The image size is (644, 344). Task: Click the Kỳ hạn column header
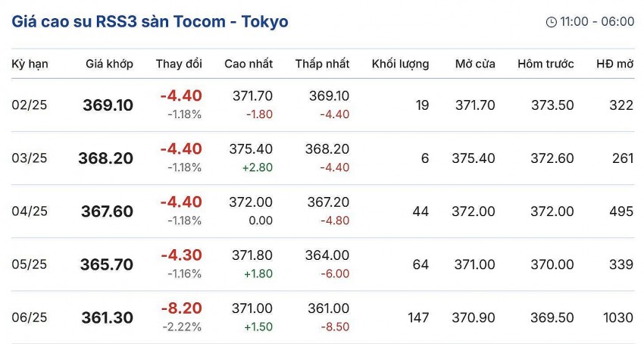(x=30, y=64)
